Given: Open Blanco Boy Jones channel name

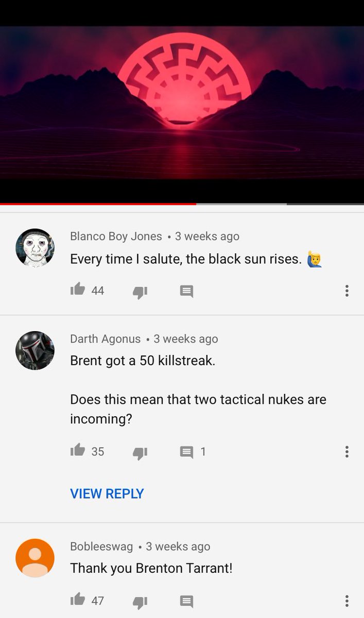Looking at the screenshot, I should [x=116, y=236].
